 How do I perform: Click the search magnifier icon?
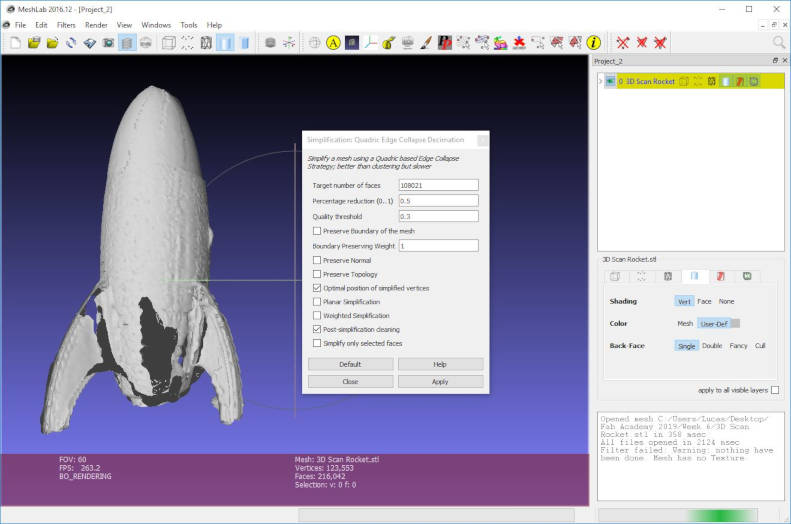[778, 43]
